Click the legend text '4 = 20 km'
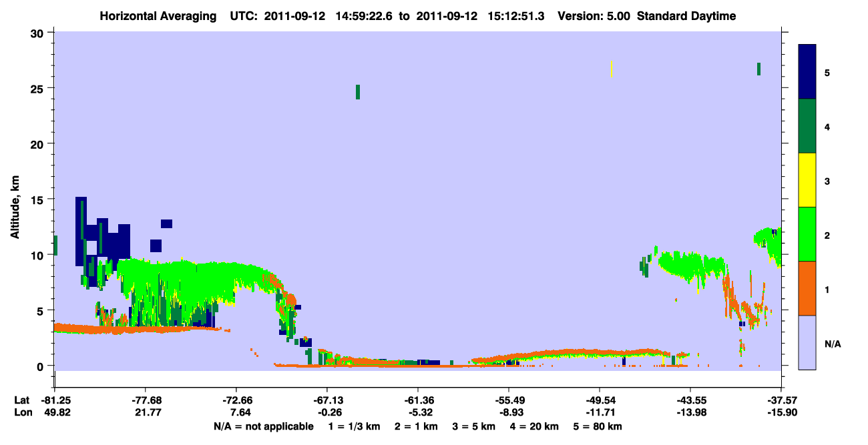868x445 pixels. pyautogui.click(x=533, y=426)
